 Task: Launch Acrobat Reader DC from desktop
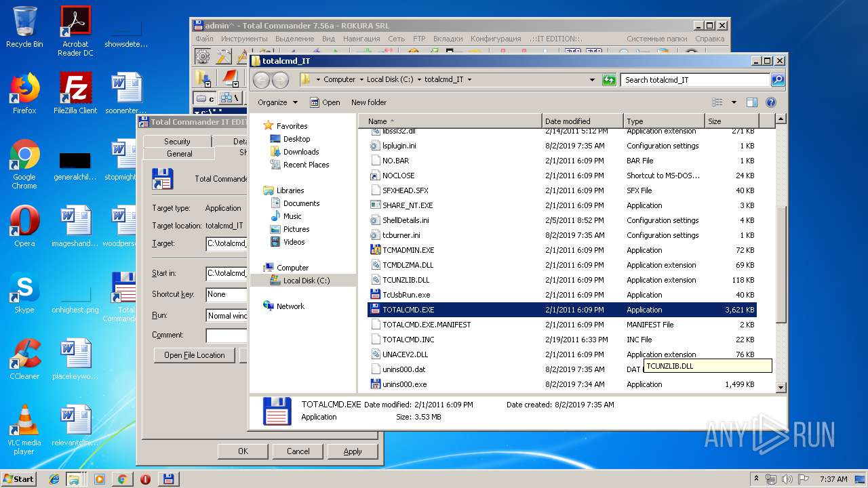point(75,31)
